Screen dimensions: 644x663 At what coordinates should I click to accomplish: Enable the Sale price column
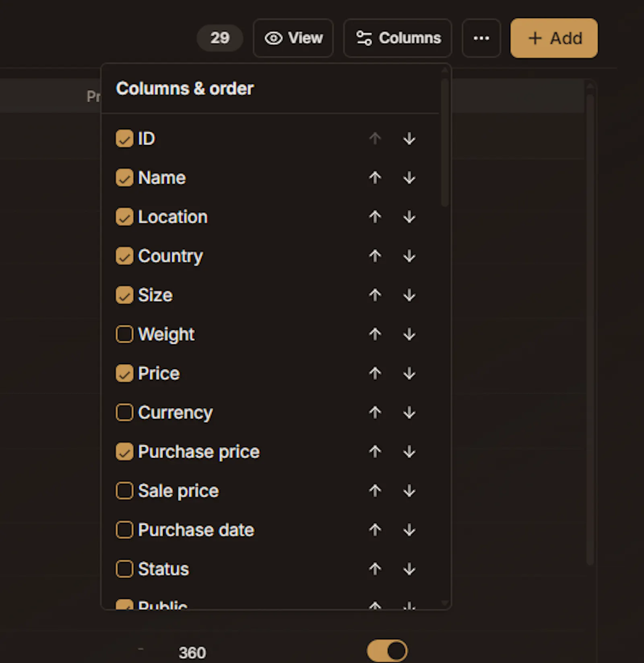pyautogui.click(x=124, y=490)
